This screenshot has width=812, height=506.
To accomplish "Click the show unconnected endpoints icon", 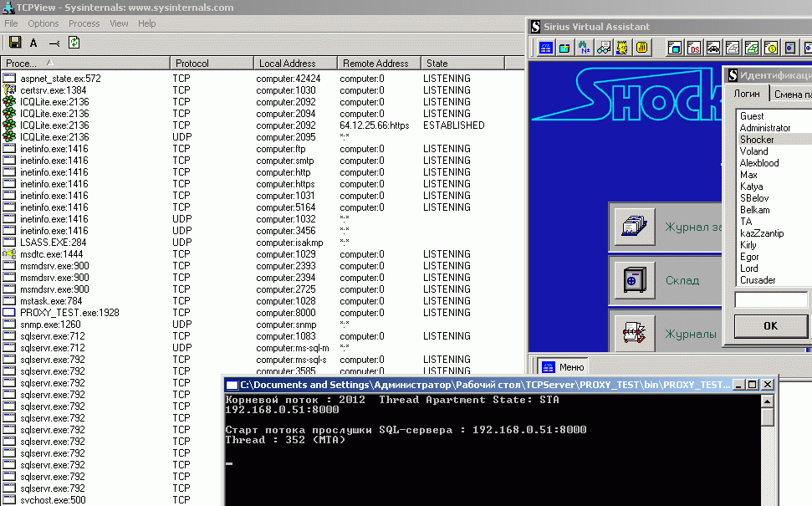I will 54,43.
